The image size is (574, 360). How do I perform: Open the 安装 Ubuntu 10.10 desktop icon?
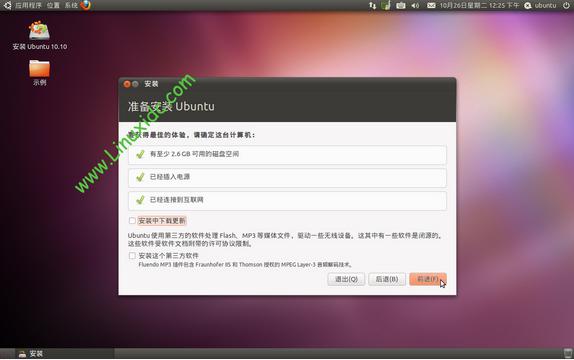[40, 36]
